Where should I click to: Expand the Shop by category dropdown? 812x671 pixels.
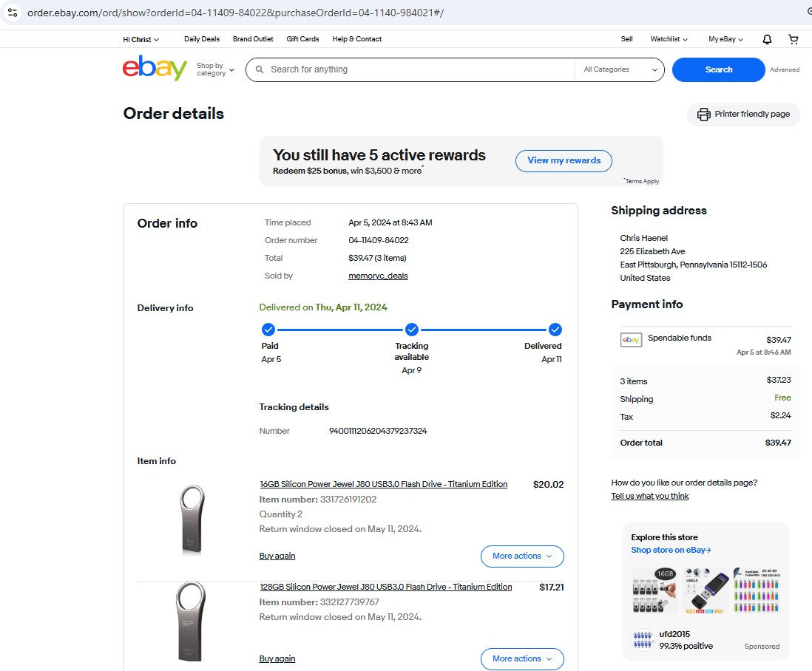215,69
